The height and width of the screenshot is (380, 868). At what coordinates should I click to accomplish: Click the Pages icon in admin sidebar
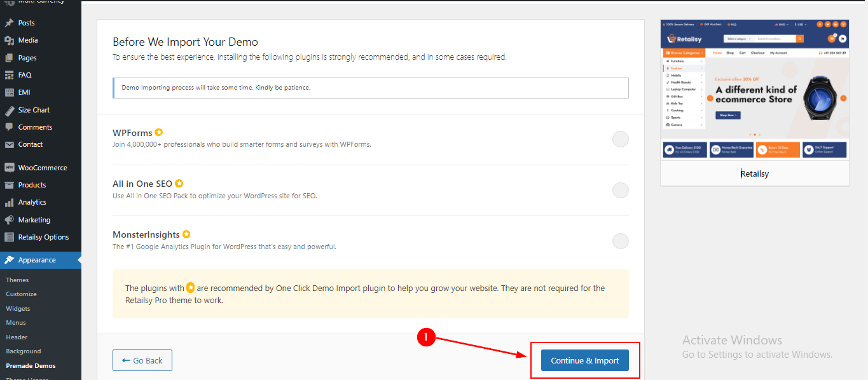coord(9,58)
